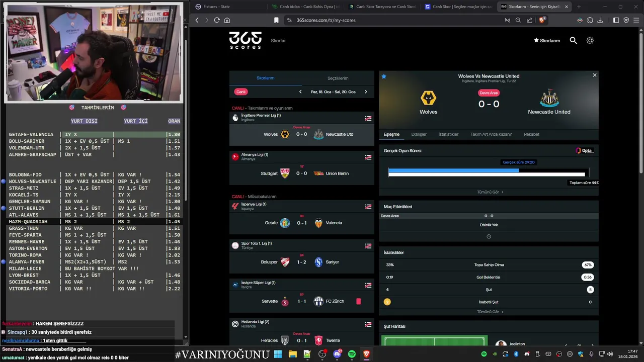Image resolution: width=644 pixels, height=362 pixels.
Task: Expand the Hollanda Ligi (2) league header
Action: [x=302, y=324]
